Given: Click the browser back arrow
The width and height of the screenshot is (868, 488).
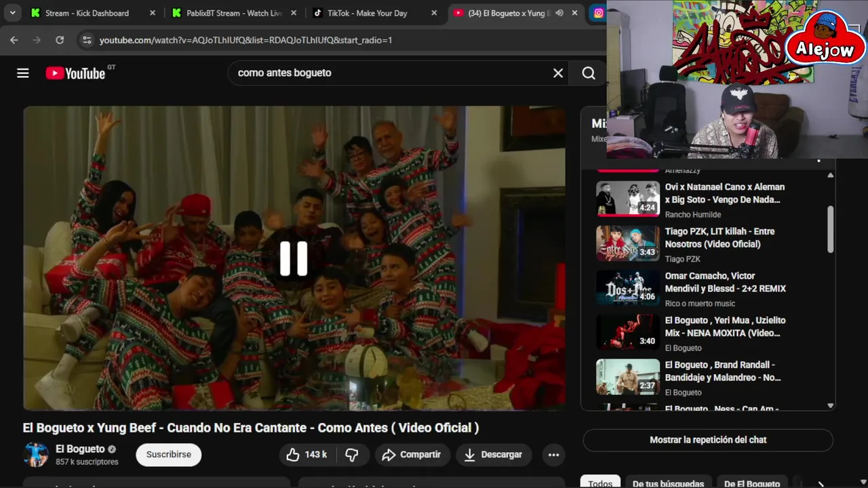Looking at the screenshot, I should tap(14, 40).
